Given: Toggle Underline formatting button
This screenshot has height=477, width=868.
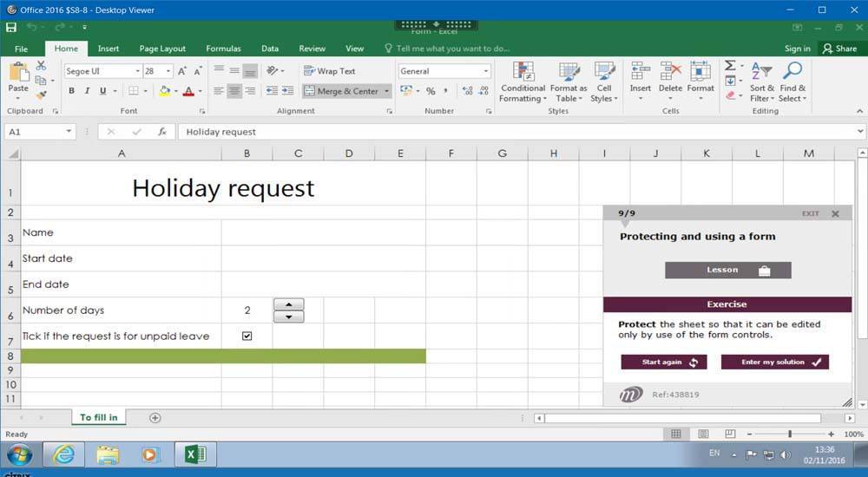Looking at the screenshot, I should [102, 91].
